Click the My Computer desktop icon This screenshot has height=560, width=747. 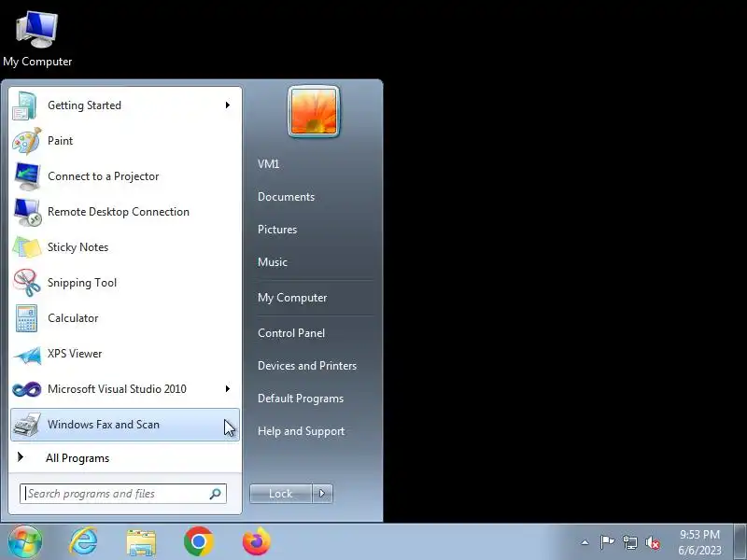pyautogui.click(x=37, y=30)
